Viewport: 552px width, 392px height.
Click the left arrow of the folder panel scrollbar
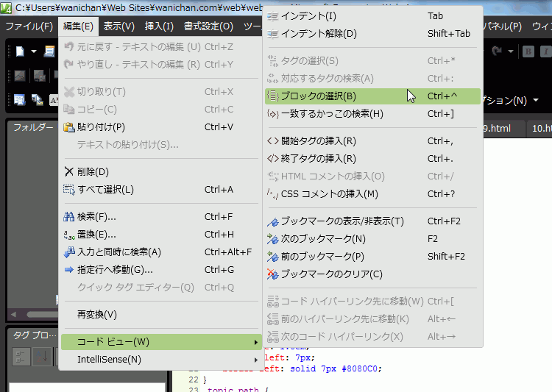click(x=14, y=314)
